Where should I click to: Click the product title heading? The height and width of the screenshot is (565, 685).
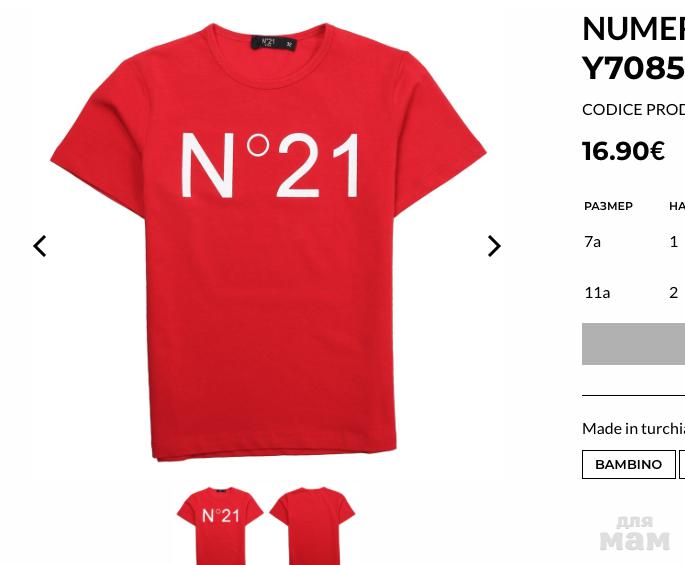click(633, 48)
